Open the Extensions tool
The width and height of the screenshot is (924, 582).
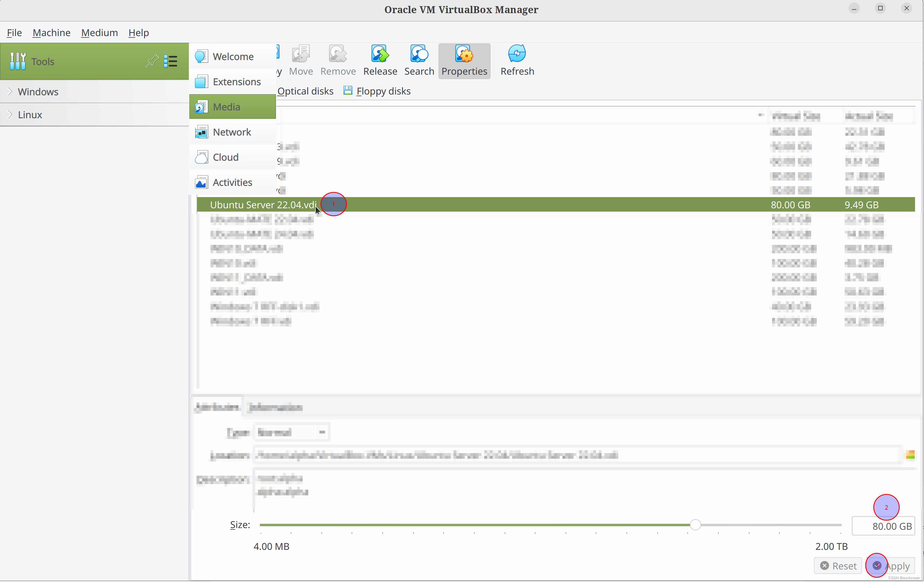[232, 82]
